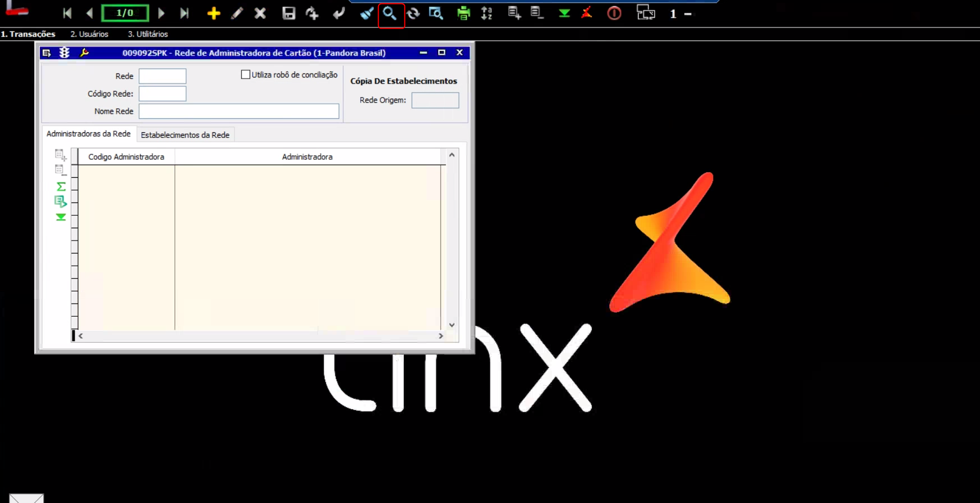Image resolution: width=980 pixels, height=503 pixels.
Task: Click the toolbar remove grid row icon
Action: [x=537, y=13]
